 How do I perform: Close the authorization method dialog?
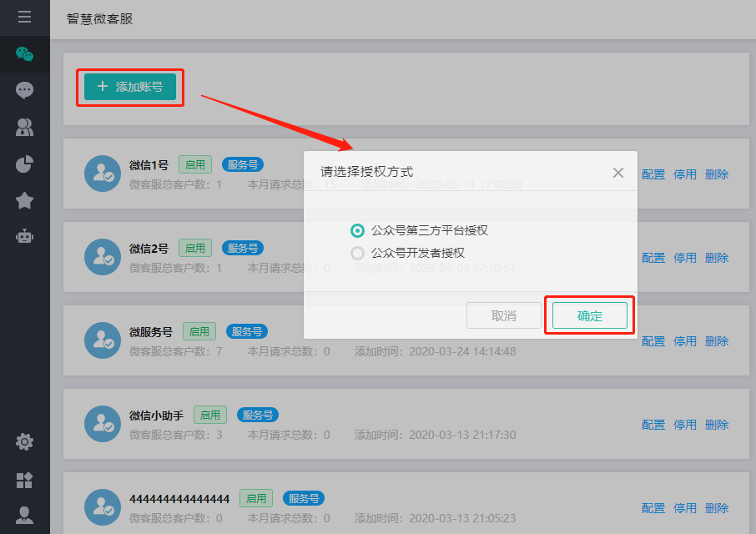tap(617, 173)
